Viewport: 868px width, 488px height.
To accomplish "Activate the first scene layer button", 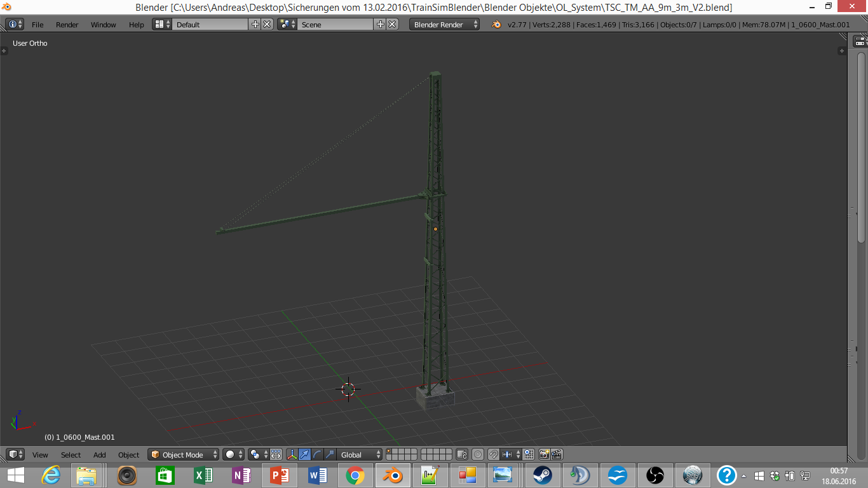I will point(390,452).
